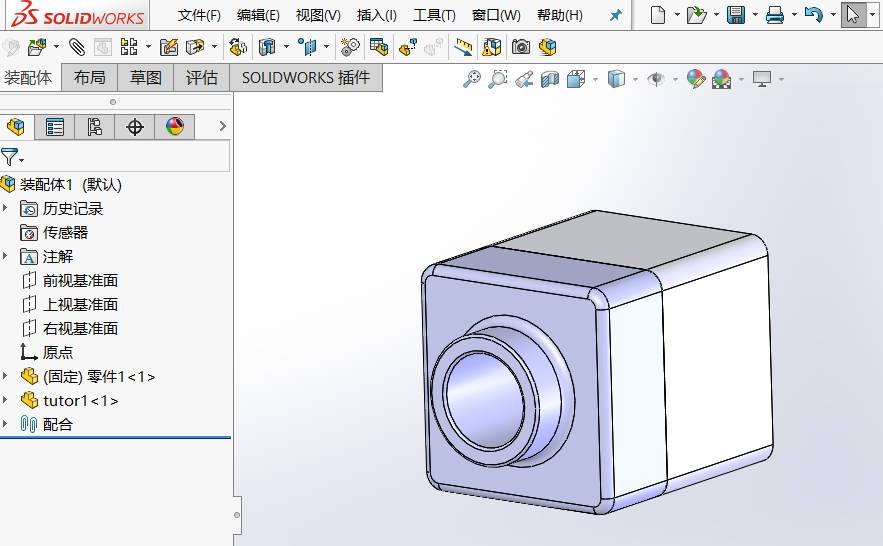Click the Previous View icon
Image resolution: width=883 pixels, height=546 pixels.
pyautogui.click(x=524, y=79)
